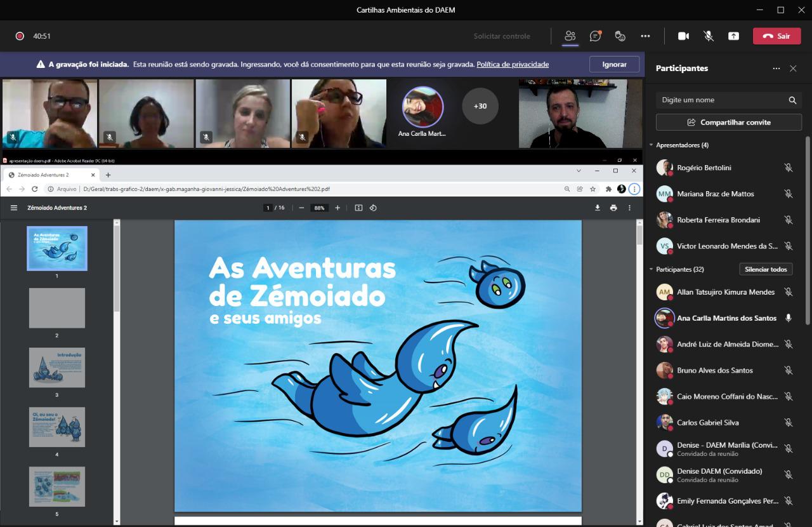Open the Política de privacidade link
Screen dimensions: 812x527
click(513, 64)
